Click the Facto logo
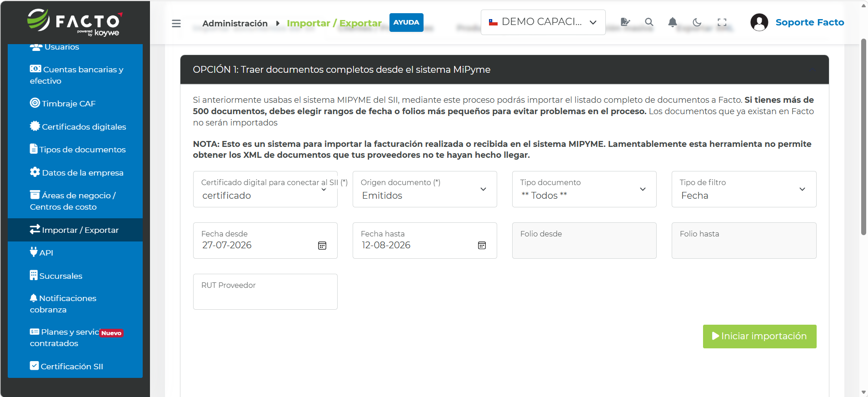 coord(75,22)
